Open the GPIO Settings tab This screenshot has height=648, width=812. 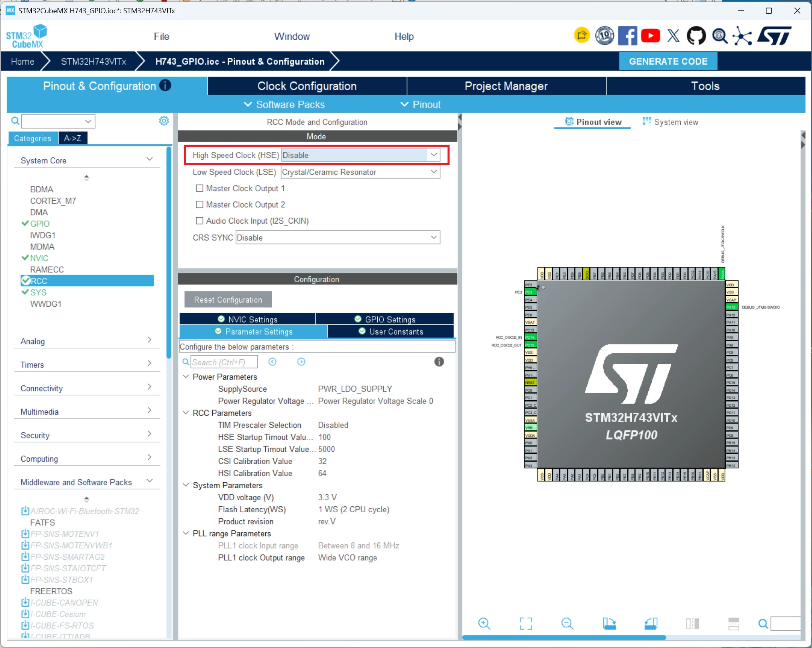[385, 319]
